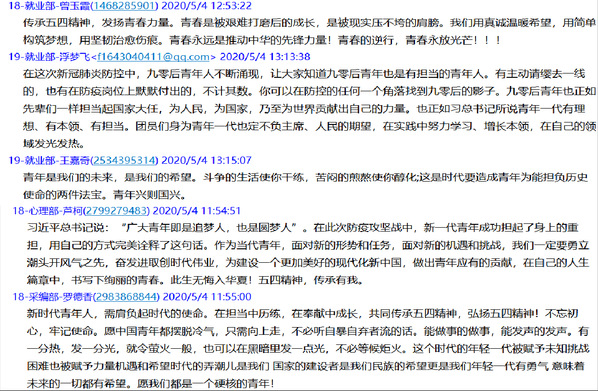Click the timestamp 2020/5/4 11:55:00
Screen dimensions: 598x391
tap(207, 296)
